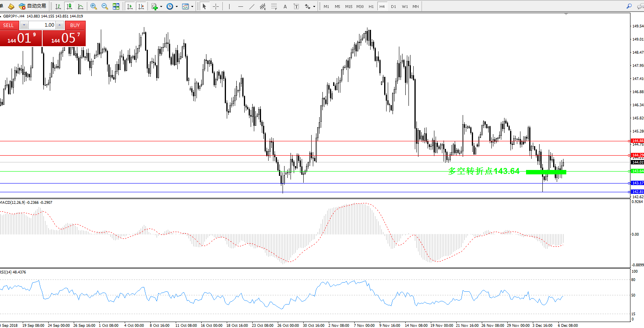This screenshot has height=328, width=644.
Task: Select the Fibonacci retracement tool
Action: (x=274, y=6)
